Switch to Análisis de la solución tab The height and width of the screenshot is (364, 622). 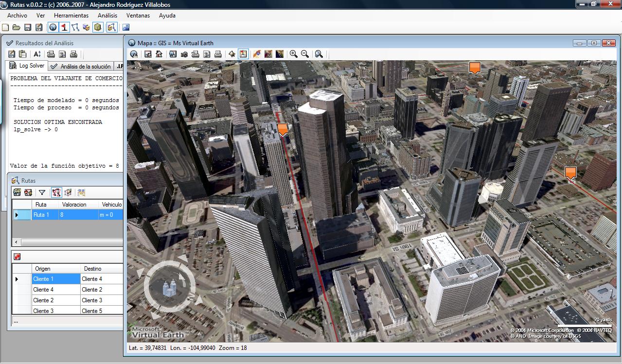coord(81,67)
